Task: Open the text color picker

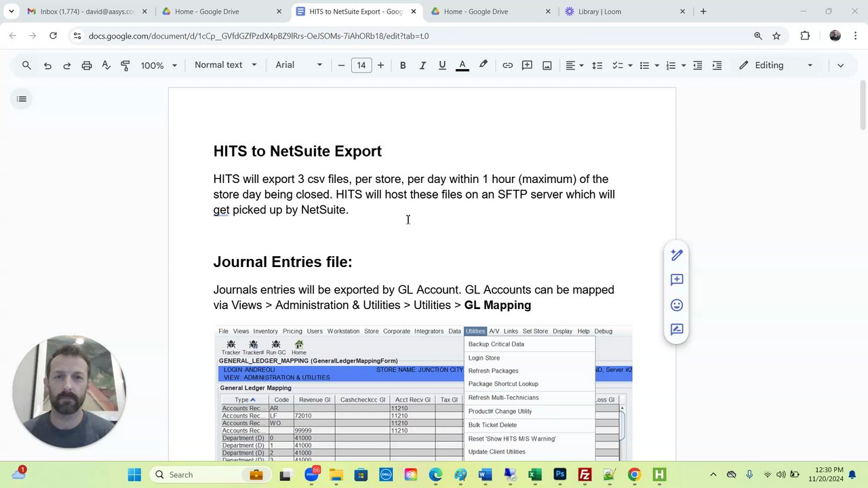Action: tap(462, 65)
